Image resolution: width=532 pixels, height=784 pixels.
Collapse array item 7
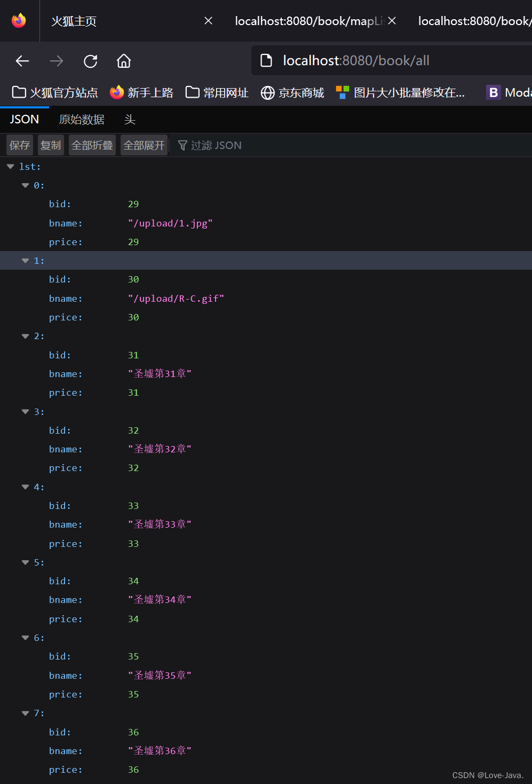(x=25, y=713)
